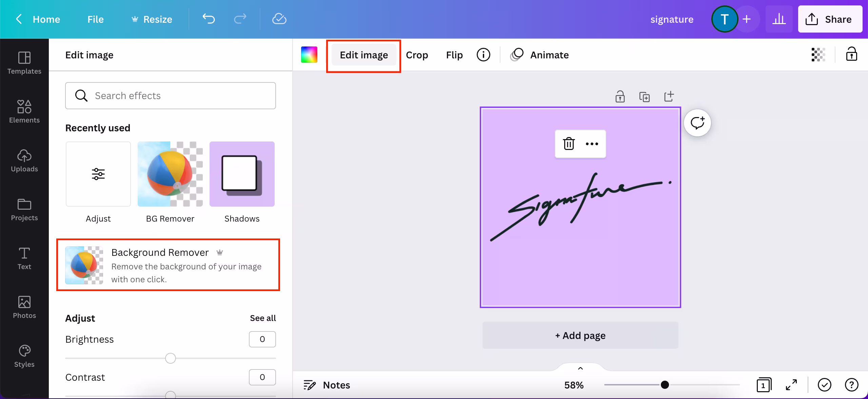The height and width of the screenshot is (399, 868).
Task: Click the undo arrow icon
Action: 209,19
